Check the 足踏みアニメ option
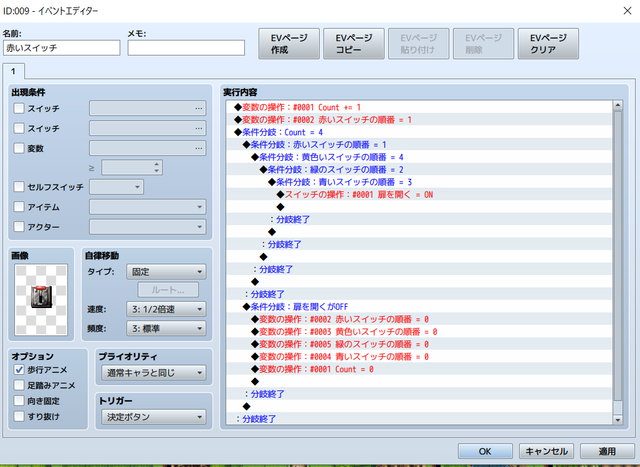Image resolution: width=640 pixels, height=467 pixels. tap(19, 385)
